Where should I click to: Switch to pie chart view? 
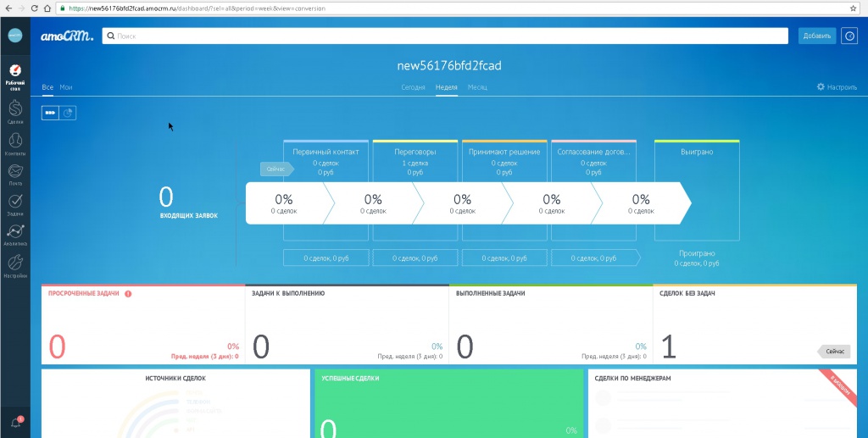(x=68, y=113)
